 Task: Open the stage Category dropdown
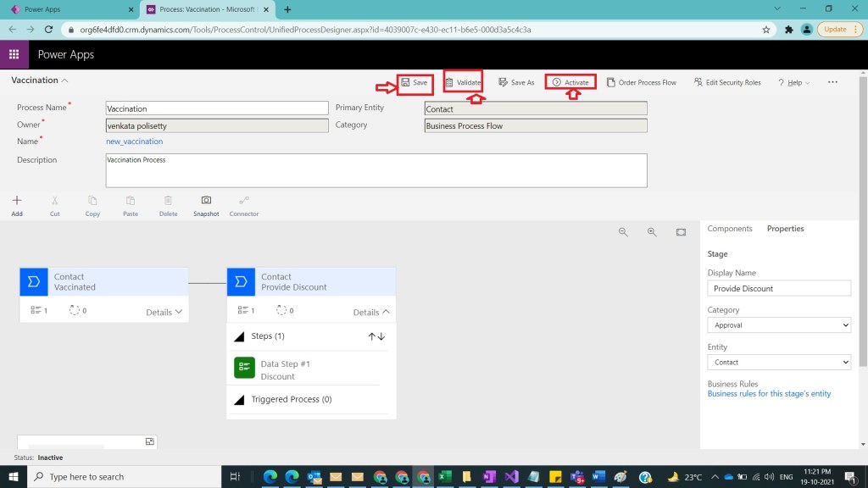[778, 325]
